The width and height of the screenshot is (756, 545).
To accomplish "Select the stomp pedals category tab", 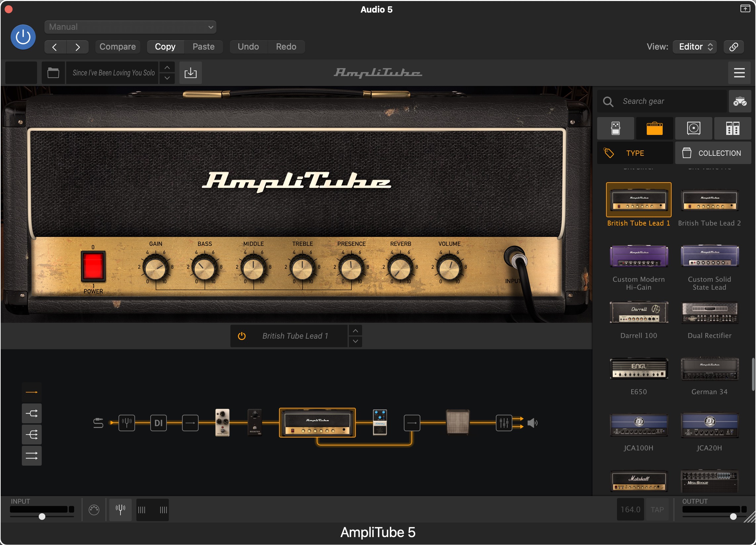I will [x=616, y=128].
